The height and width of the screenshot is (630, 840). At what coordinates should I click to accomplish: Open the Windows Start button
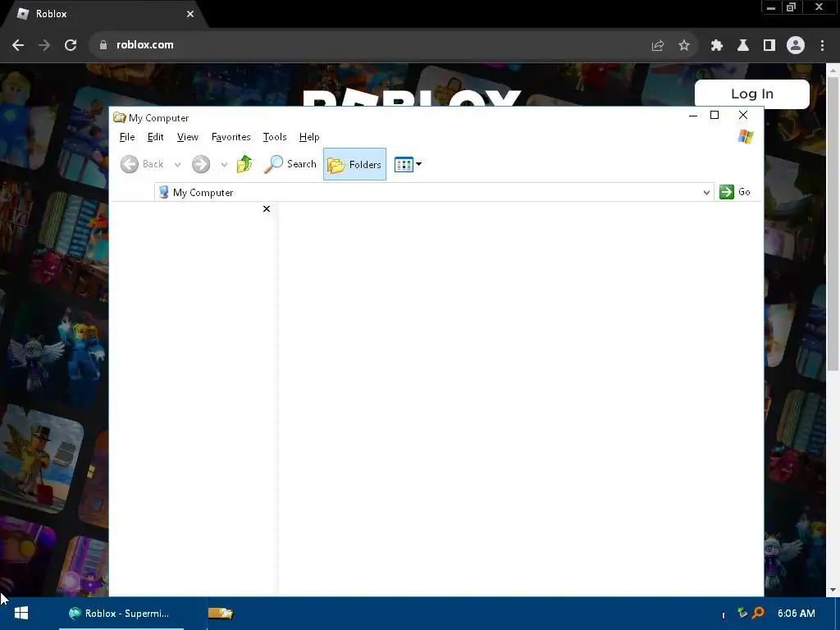pyautogui.click(x=21, y=614)
